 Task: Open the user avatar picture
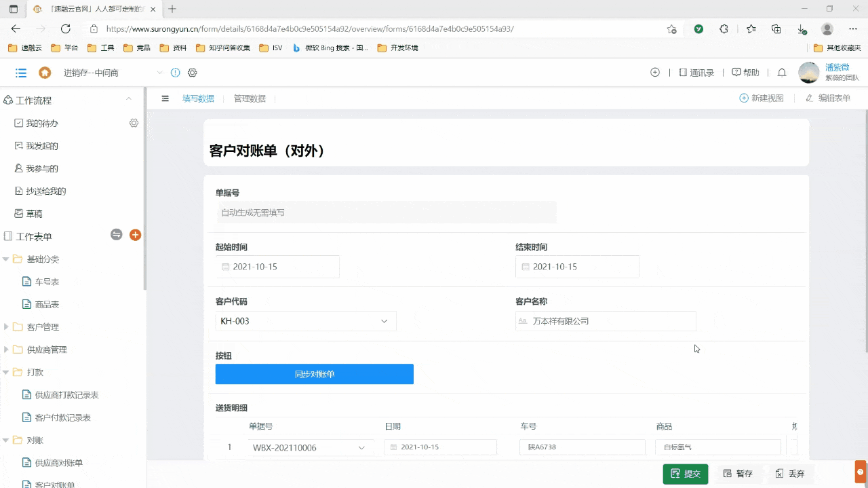coord(809,73)
